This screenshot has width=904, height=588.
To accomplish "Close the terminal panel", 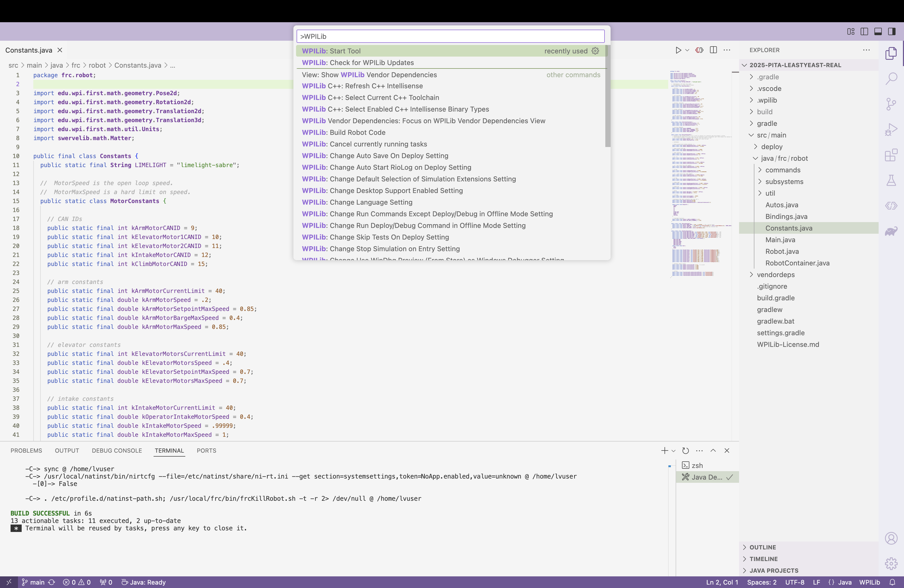I will (x=727, y=451).
